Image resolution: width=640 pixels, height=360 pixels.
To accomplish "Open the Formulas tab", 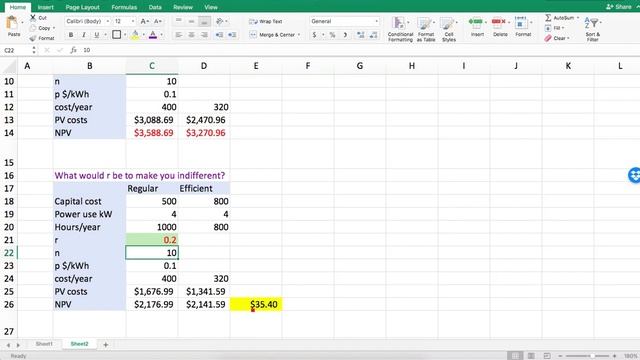I will (x=124, y=7).
